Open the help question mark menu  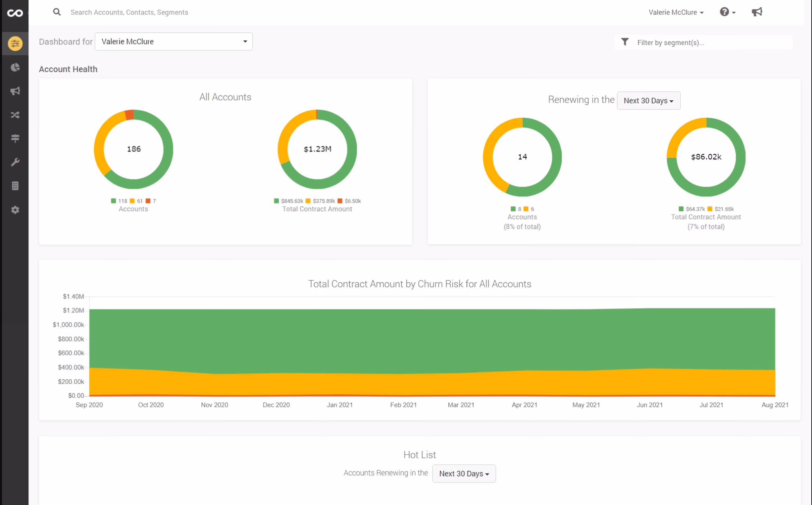coord(728,12)
